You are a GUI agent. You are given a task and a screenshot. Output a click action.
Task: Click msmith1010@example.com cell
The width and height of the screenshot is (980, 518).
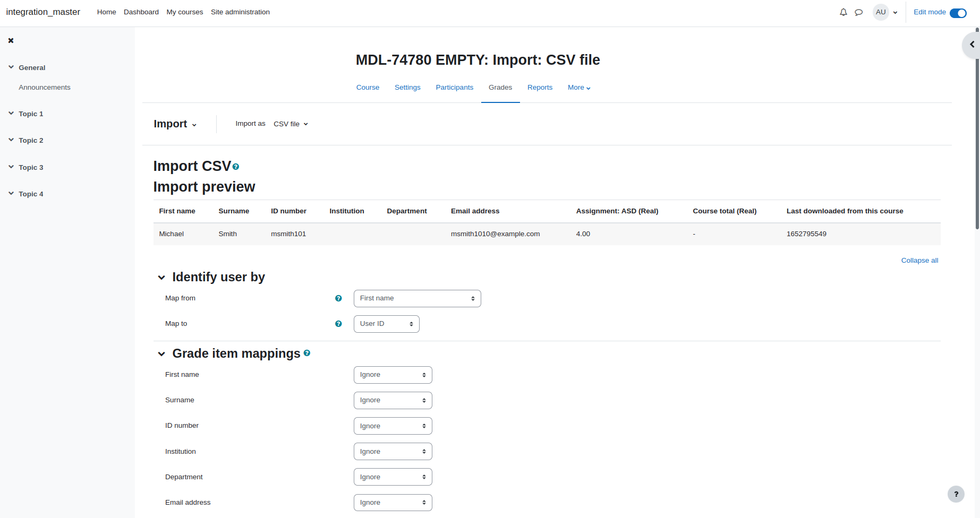coord(495,234)
